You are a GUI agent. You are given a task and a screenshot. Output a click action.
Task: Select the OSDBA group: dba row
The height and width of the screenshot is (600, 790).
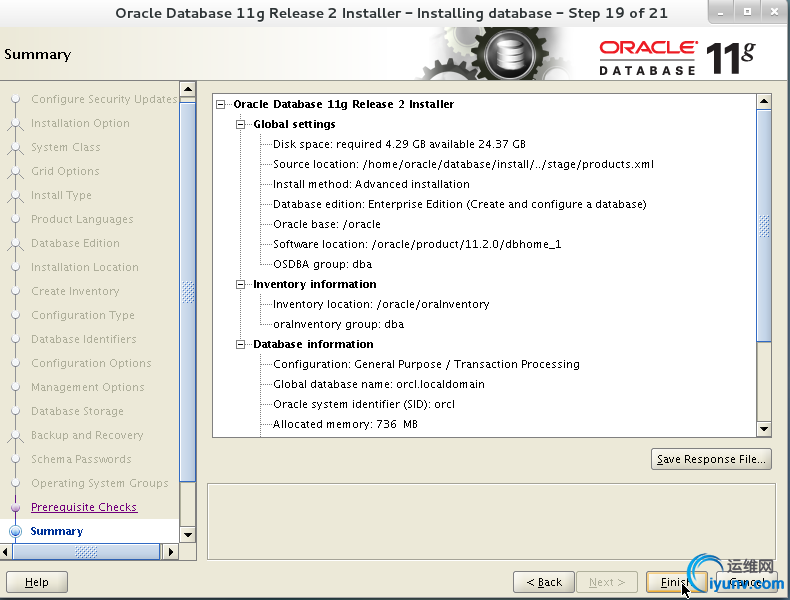(322, 264)
